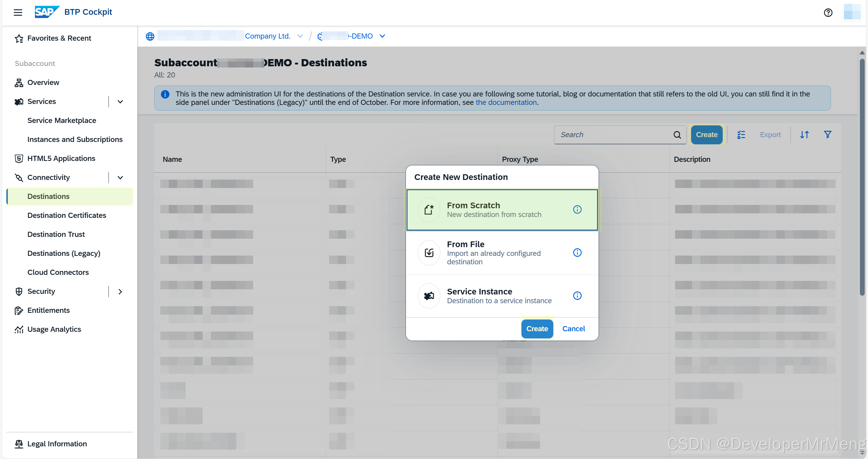868x459 pixels.
Task: Click the help question mark icon
Action: 828,12
